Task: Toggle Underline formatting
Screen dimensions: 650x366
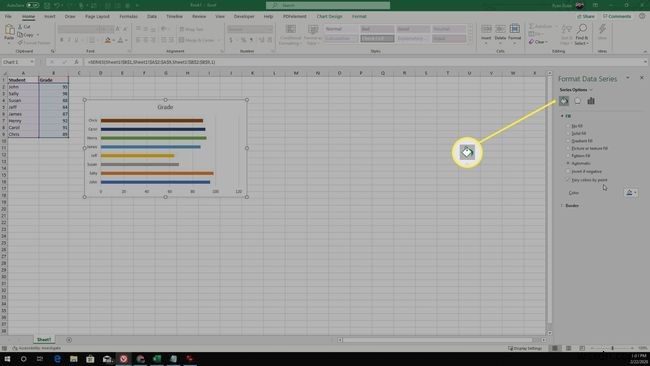Action: pos(76,40)
